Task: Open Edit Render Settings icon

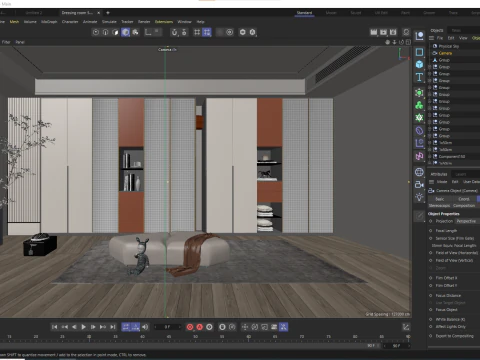Action: click(393, 32)
